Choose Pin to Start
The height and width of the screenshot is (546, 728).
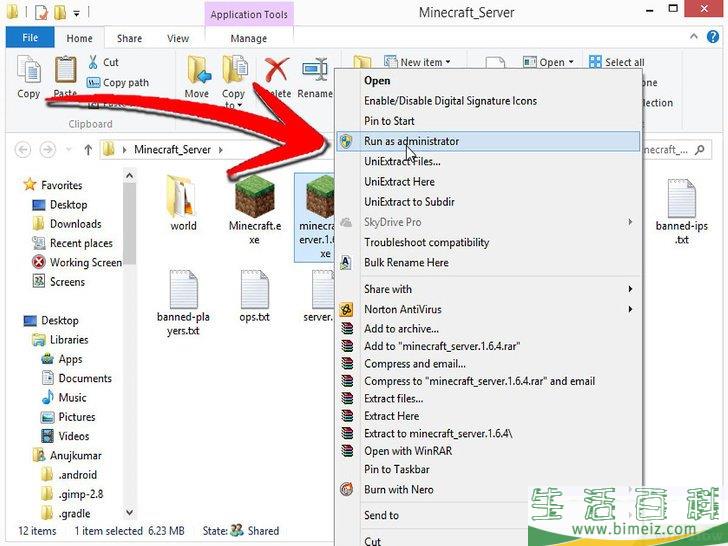pyautogui.click(x=488, y=121)
